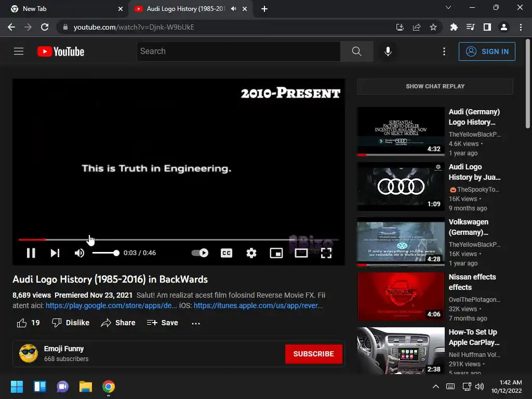The width and height of the screenshot is (532, 399).
Task: Enter full screen mode
Action: tap(326, 253)
